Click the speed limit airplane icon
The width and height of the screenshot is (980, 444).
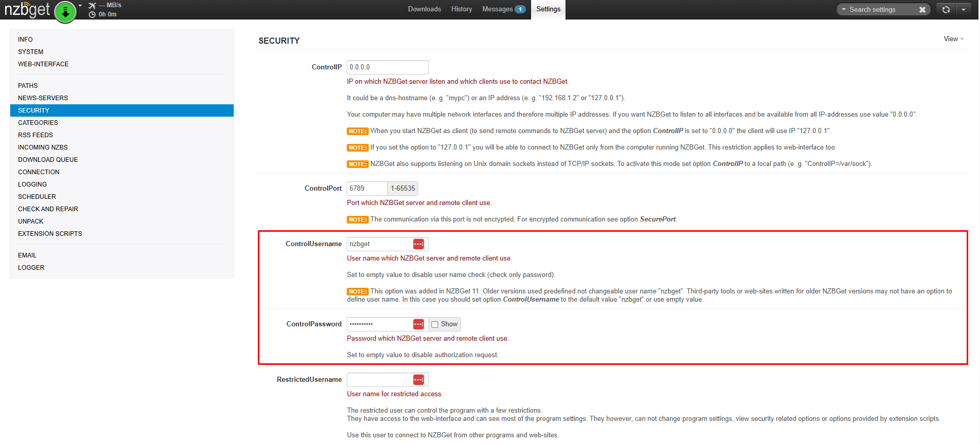92,5
